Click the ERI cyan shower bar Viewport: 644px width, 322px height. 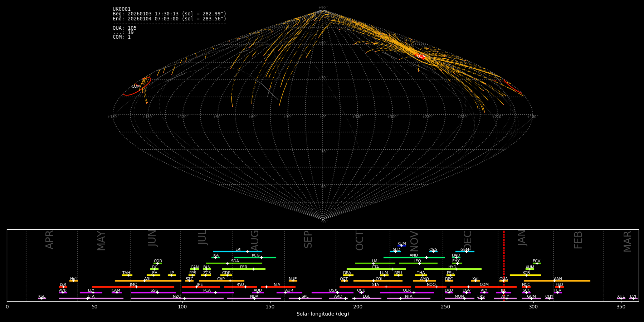point(238,252)
